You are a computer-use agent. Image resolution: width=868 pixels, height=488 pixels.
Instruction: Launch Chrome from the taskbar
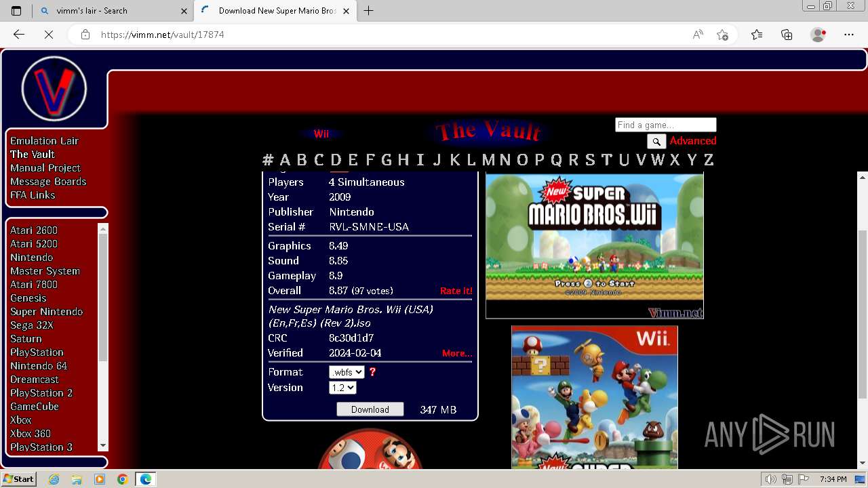point(122,479)
